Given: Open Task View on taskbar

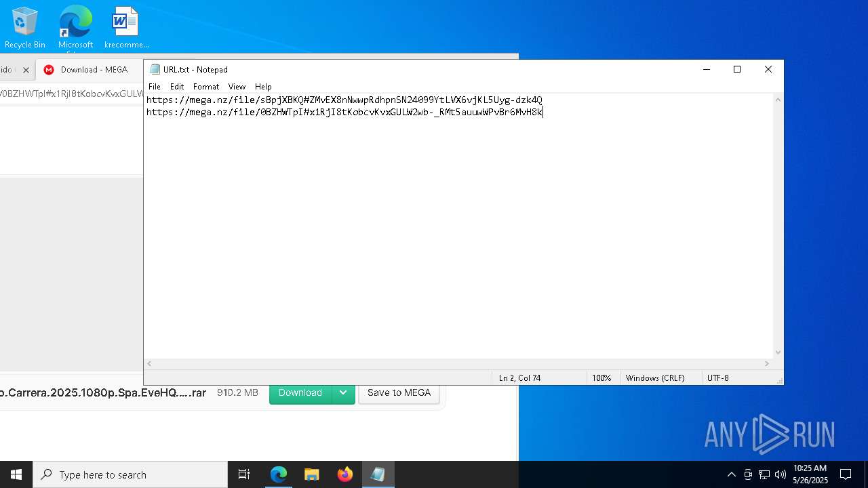Looking at the screenshot, I should (244, 474).
